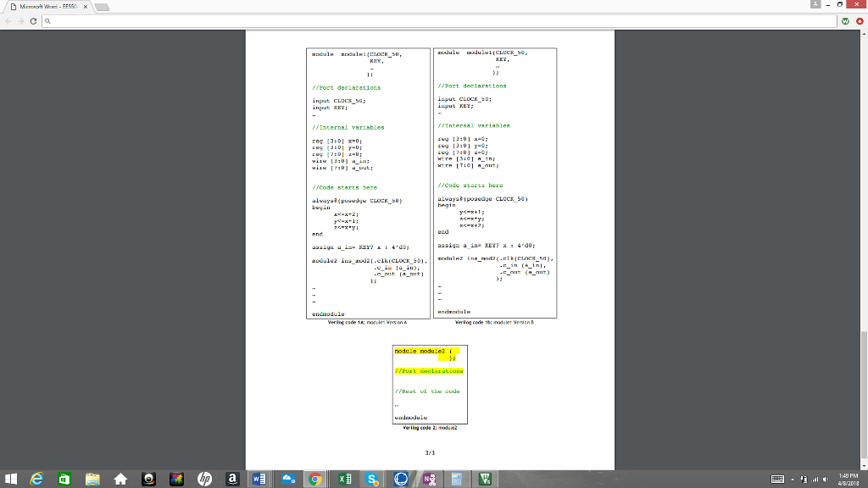This screenshot has height=488, width=868.
Task: Open File Explorer from the taskbar
Action: point(91,479)
